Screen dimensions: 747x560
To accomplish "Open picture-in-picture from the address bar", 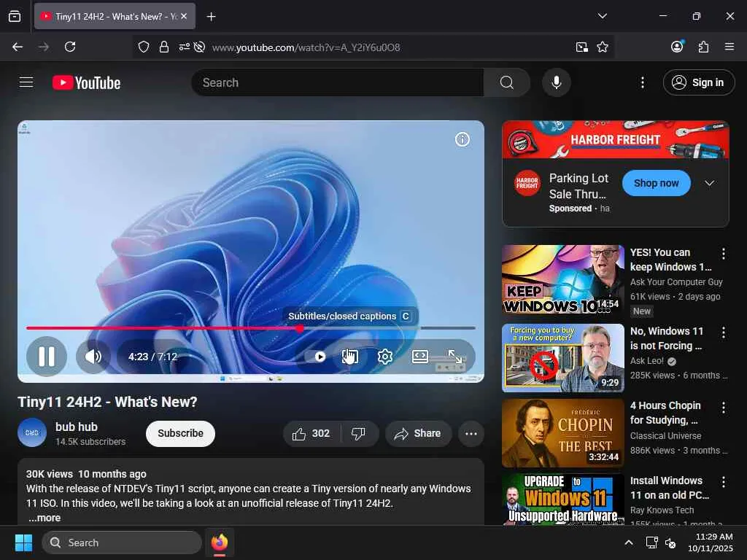I will (581, 47).
